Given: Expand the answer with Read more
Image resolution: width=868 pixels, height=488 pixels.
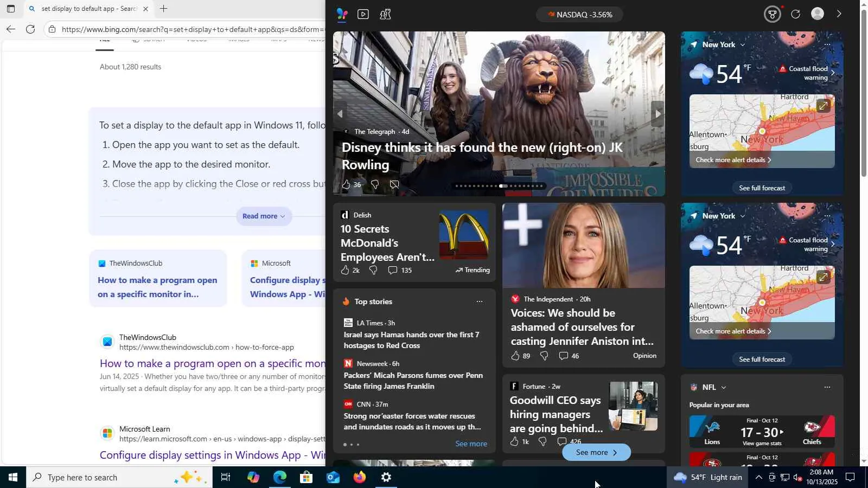Looking at the screenshot, I should click(x=264, y=216).
